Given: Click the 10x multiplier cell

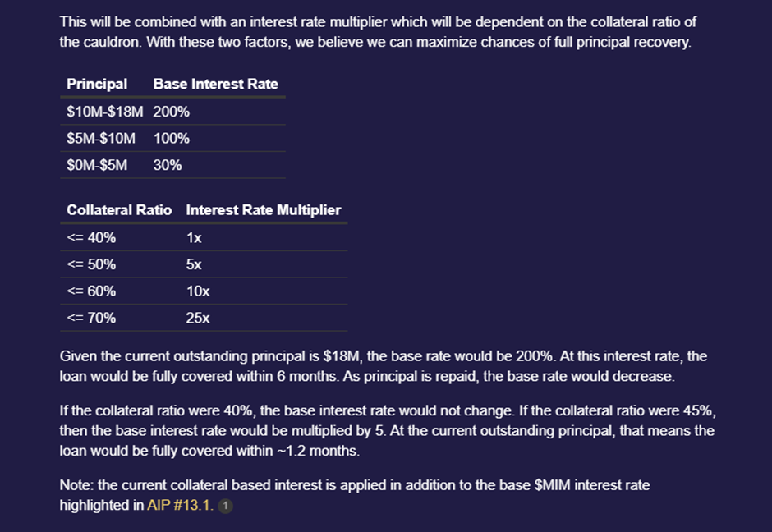Looking at the screenshot, I should pyautogui.click(x=198, y=291).
